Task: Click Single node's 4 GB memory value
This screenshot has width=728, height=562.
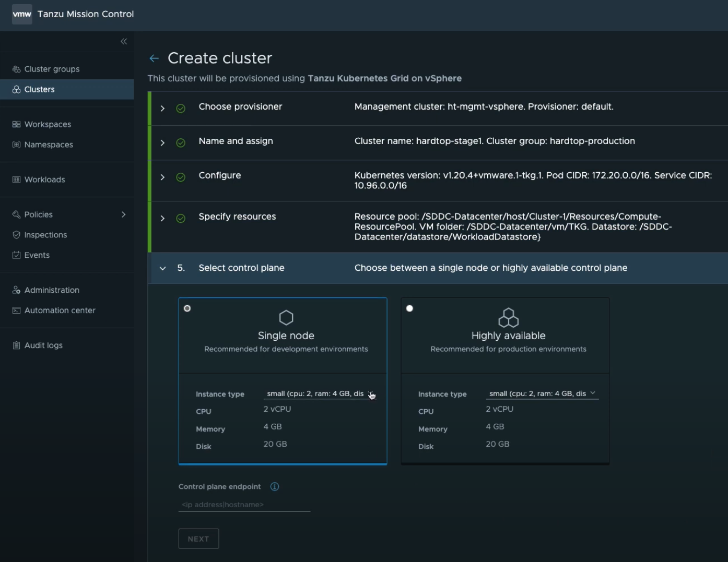Action: coord(273,426)
